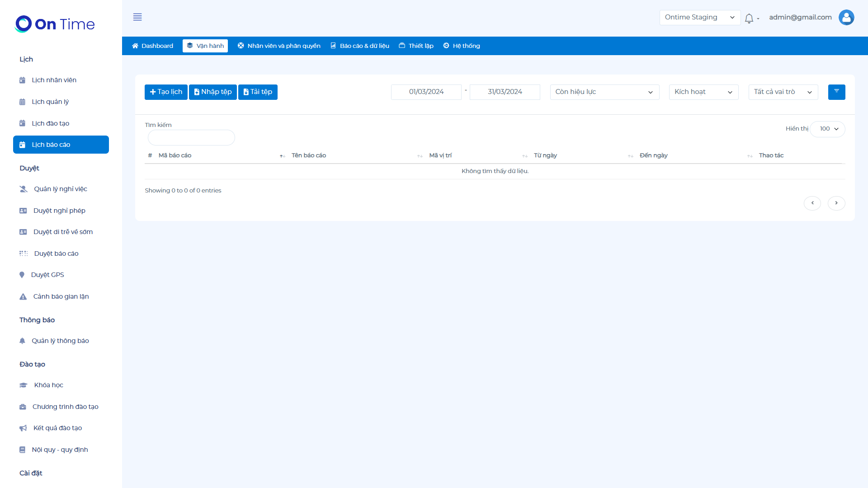Screen dimensions: 868x488
Task: Open the Tất cả vai trò dropdown
Action: (x=783, y=92)
